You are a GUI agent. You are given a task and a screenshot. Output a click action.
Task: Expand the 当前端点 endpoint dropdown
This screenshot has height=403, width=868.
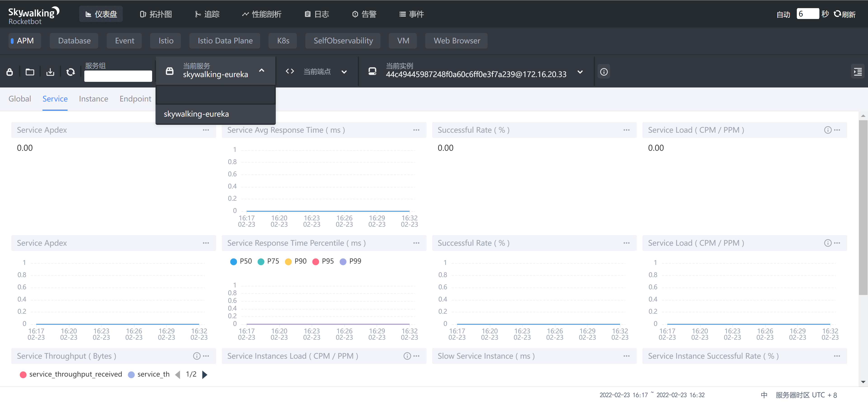(344, 72)
